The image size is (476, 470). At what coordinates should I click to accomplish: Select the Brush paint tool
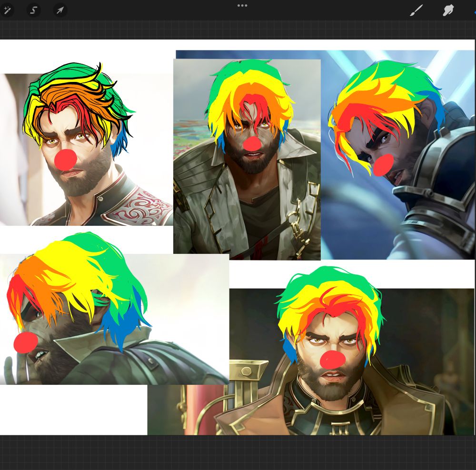click(x=416, y=10)
